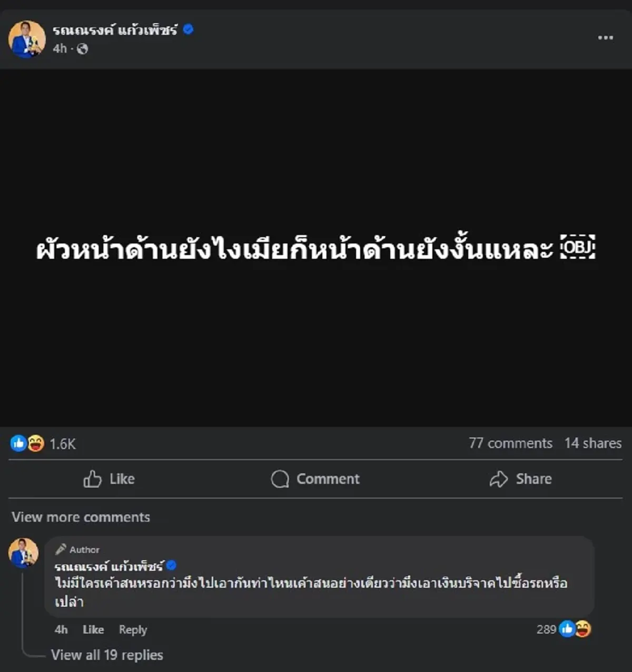The width and height of the screenshot is (632, 672).
Task: Click the globe public privacy icon beside 4h
Action: (x=82, y=50)
